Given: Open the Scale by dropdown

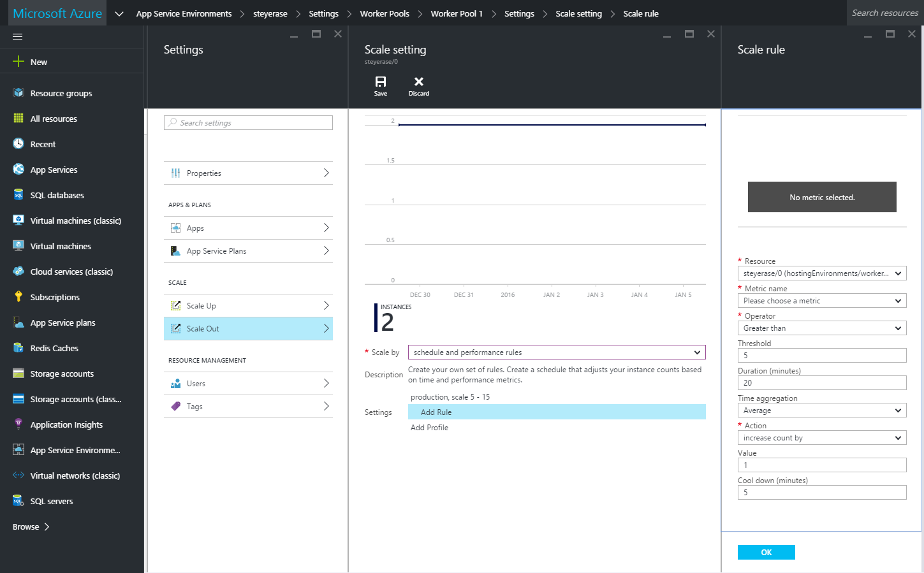Looking at the screenshot, I should click(x=557, y=352).
